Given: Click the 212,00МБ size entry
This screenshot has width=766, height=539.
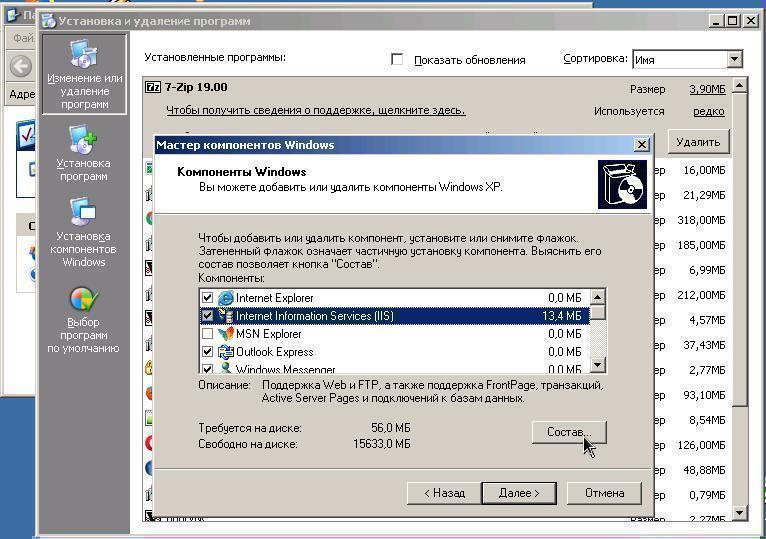Looking at the screenshot, I should 701,295.
